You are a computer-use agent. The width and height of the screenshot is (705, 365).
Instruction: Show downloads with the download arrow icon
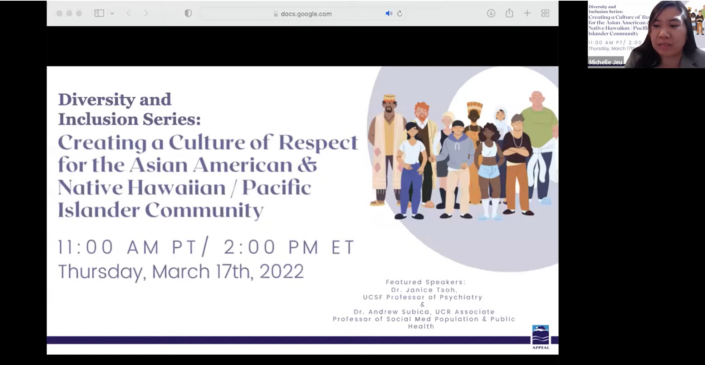[491, 13]
